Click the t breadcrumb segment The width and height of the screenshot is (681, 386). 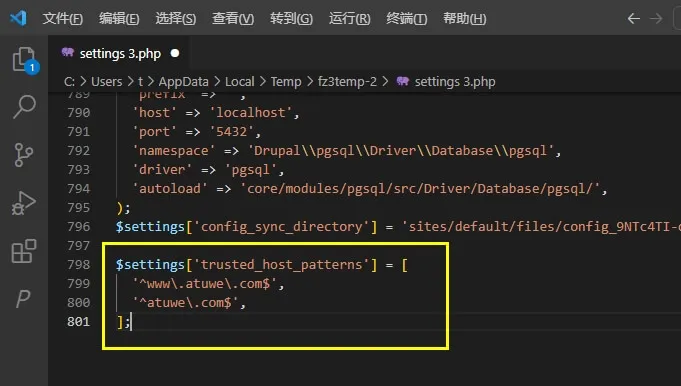[x=140, y=82]
